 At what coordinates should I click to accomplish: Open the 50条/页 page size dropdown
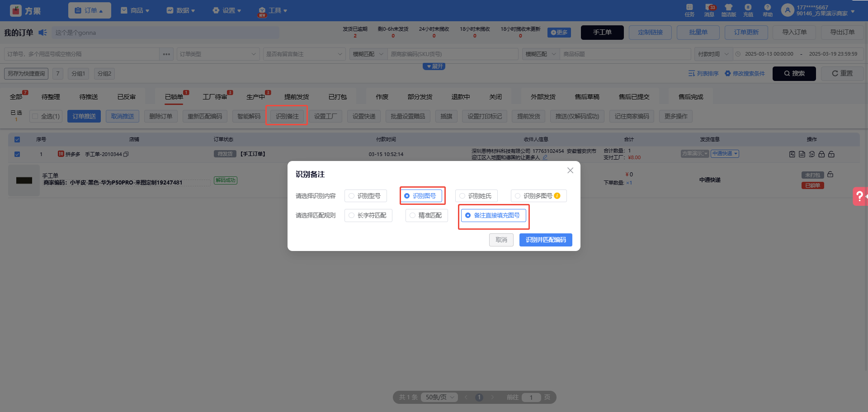point(439,397)
